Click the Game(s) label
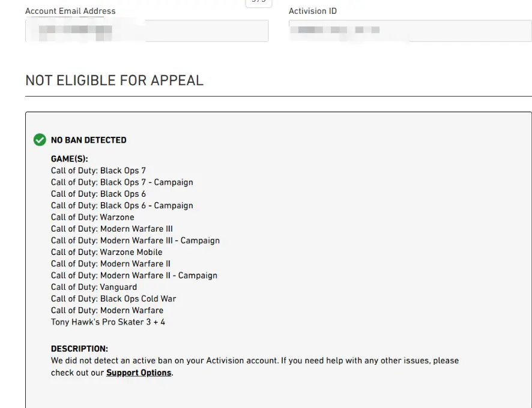The width and height of the screenshot is (532, 408). (x=70, y=159)
